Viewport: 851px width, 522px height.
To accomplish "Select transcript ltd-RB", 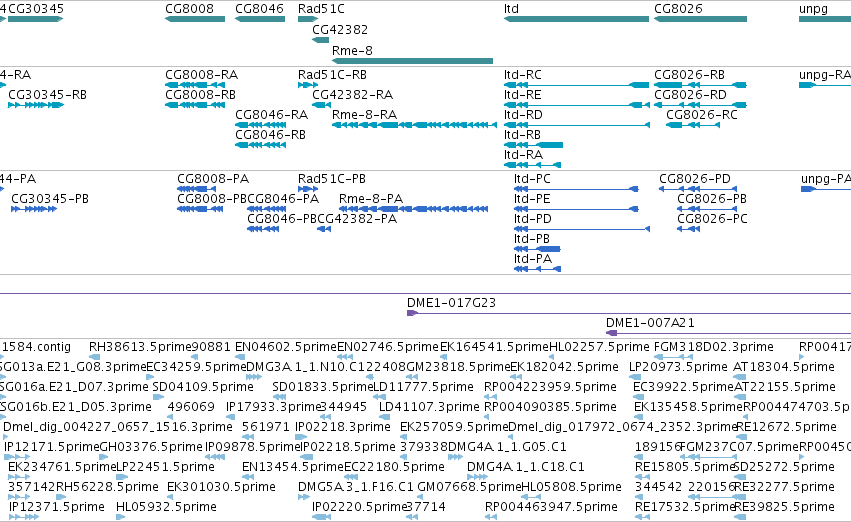I will (x=534, y=145).
